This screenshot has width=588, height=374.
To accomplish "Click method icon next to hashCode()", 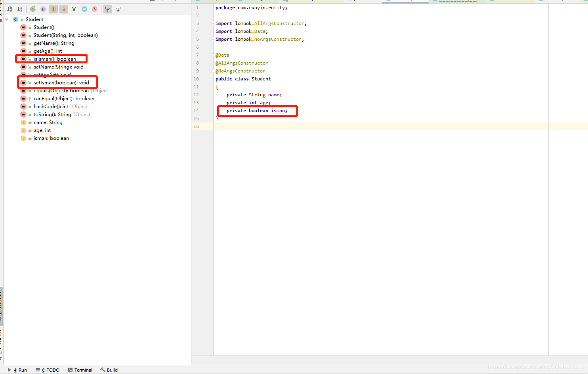I will point(23,107).
